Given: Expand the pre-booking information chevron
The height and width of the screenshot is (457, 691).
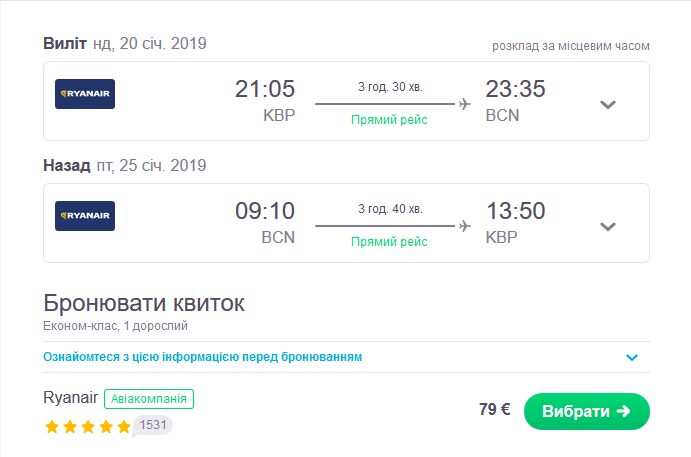Looking at the screenshot, I should coord(631,357).
